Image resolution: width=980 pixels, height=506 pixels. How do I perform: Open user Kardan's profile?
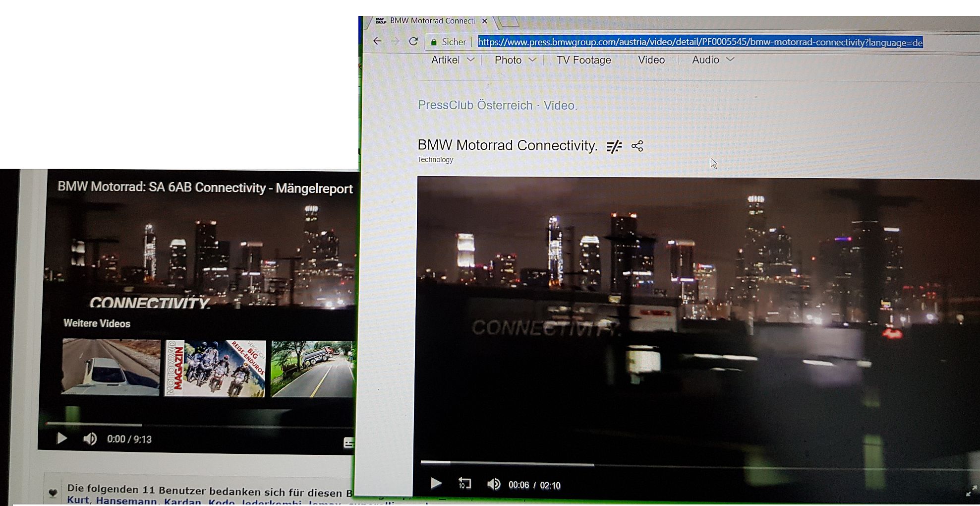click(x=182, y=502)
